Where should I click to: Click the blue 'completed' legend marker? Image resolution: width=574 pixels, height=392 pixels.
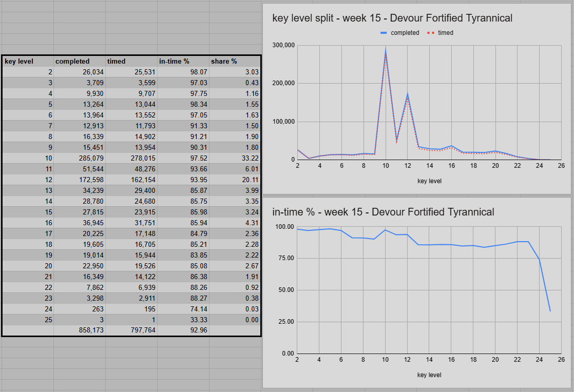384,33
